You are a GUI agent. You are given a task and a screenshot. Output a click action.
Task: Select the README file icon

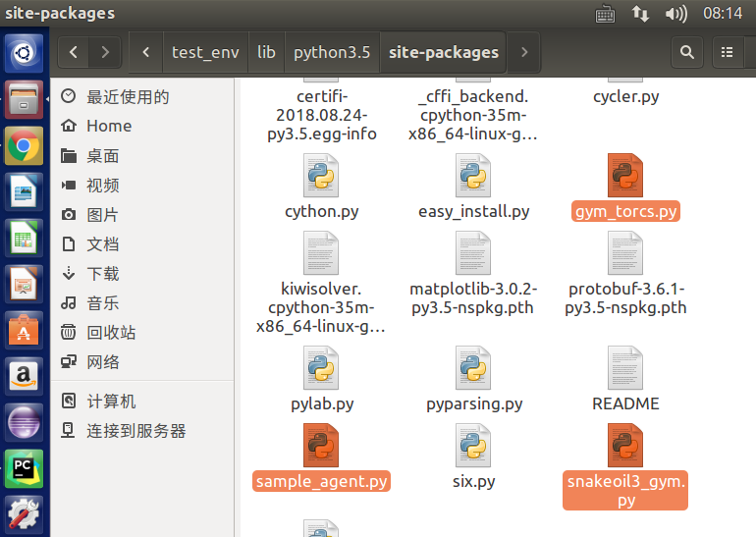pos(625,368)
